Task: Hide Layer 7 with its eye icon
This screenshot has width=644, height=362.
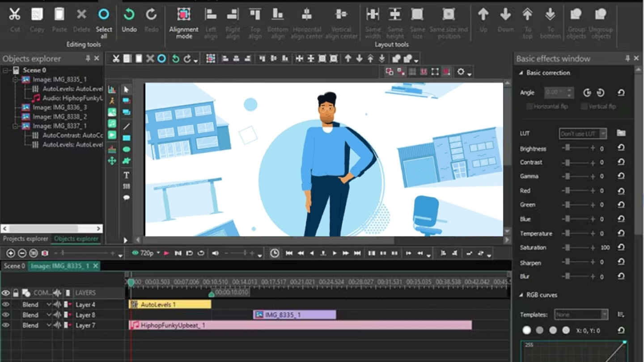Action: [5, 325]
